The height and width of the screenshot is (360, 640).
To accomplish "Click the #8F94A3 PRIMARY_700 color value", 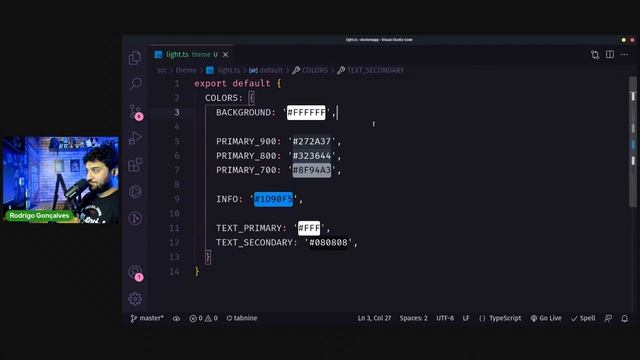I will tap(312, 170).
